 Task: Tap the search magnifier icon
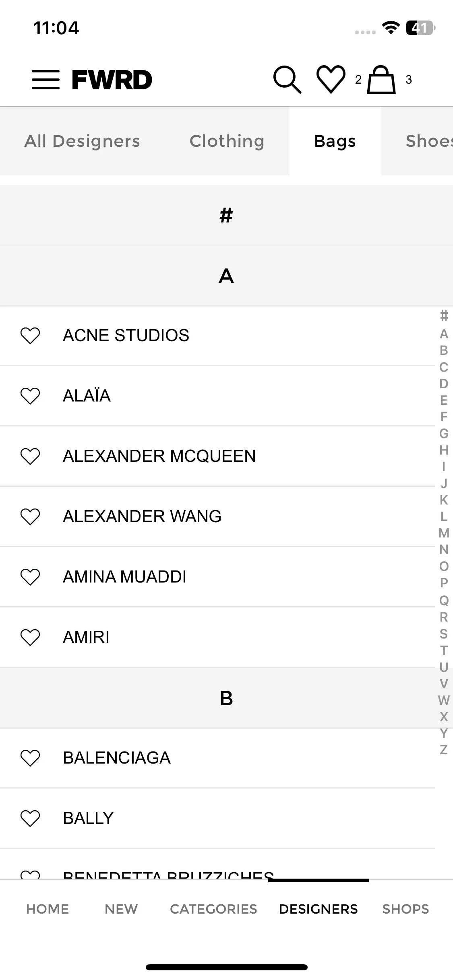coord(287,79)
